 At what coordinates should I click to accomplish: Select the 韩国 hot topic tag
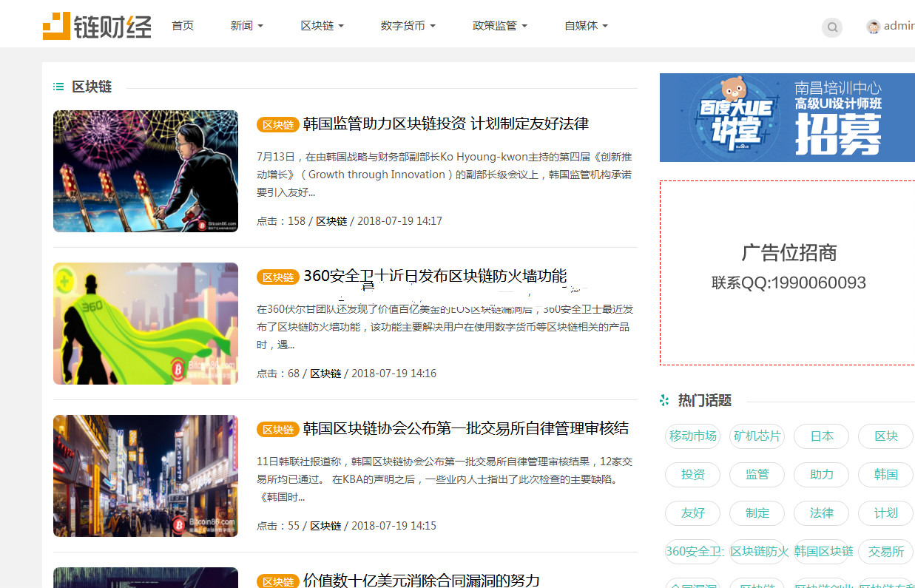point(886,475)
